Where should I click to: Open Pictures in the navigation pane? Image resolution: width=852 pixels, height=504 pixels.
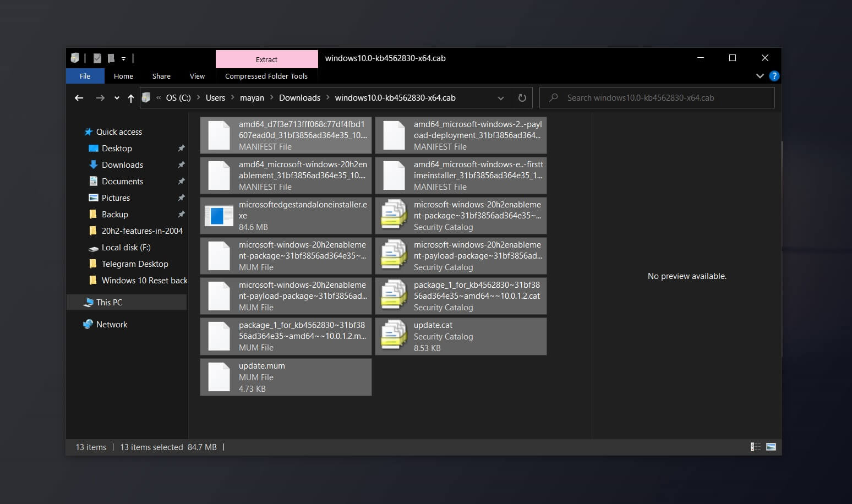(116, 198)
